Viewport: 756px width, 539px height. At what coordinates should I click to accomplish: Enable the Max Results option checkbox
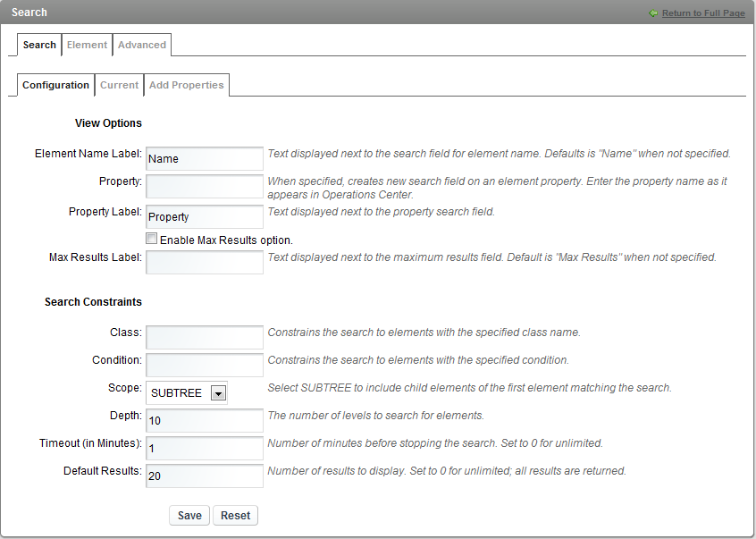coord(151,239)
